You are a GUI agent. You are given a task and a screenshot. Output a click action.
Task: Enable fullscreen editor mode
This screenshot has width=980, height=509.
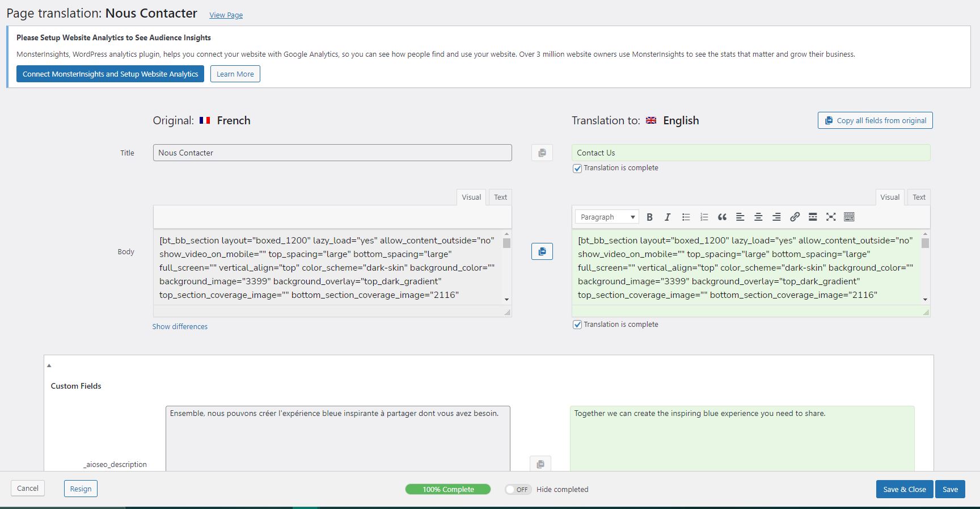831,217
